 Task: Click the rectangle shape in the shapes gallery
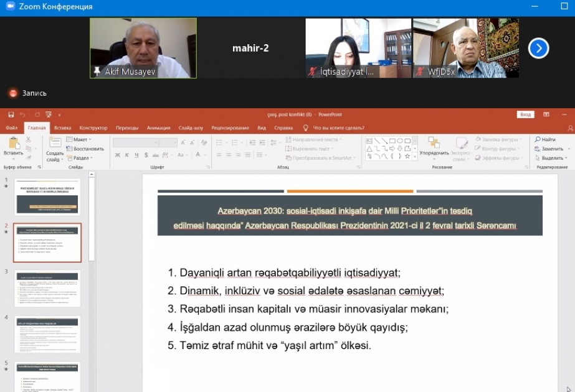point(392,141)
